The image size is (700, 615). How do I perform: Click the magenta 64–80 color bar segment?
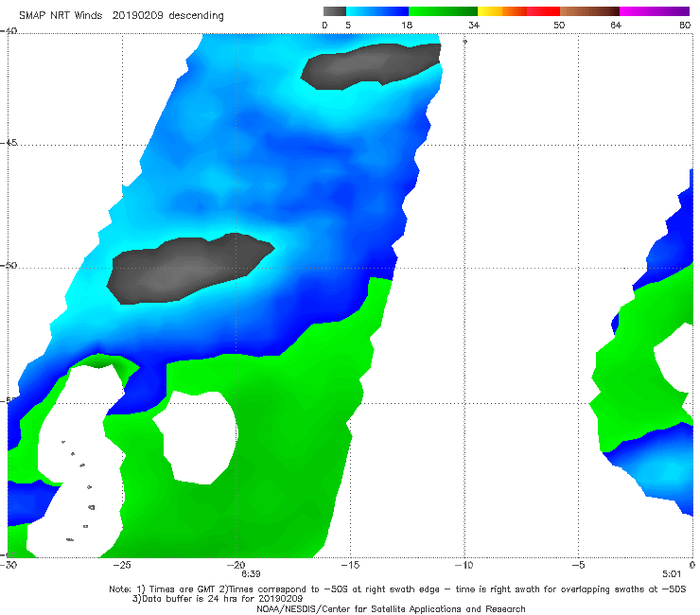pos(655,11)
